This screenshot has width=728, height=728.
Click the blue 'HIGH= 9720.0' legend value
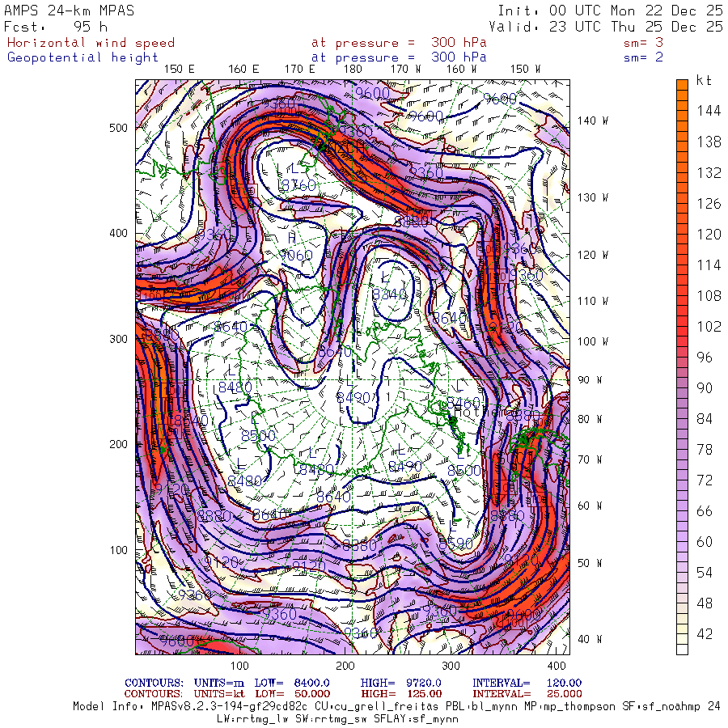400,683
